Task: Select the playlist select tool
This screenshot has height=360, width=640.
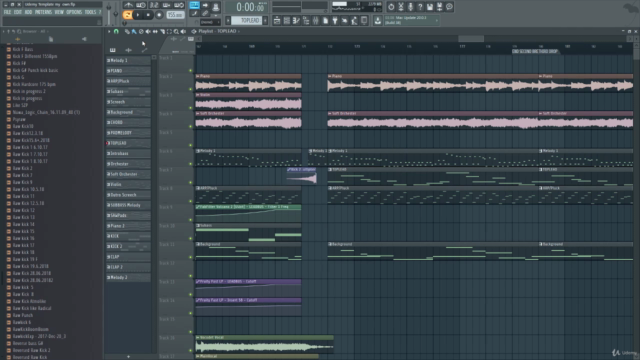Action: tap(169, 31)
